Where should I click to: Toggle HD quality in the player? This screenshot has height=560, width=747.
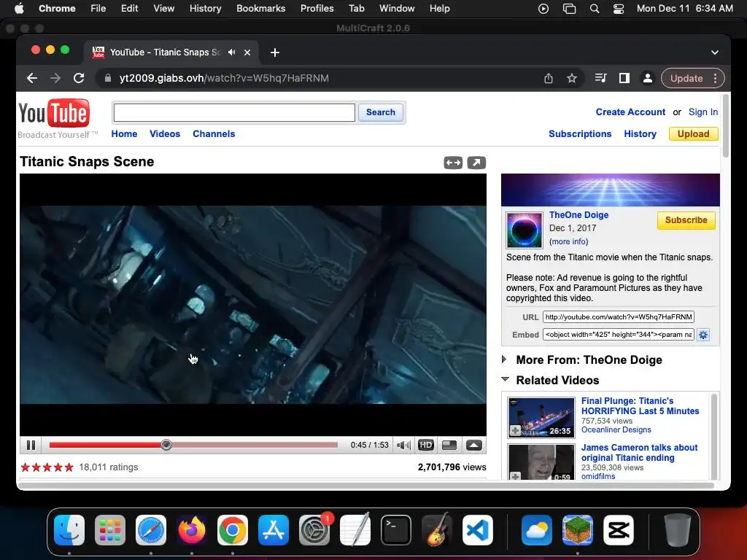pyautogui.click(x=425, y=445)
